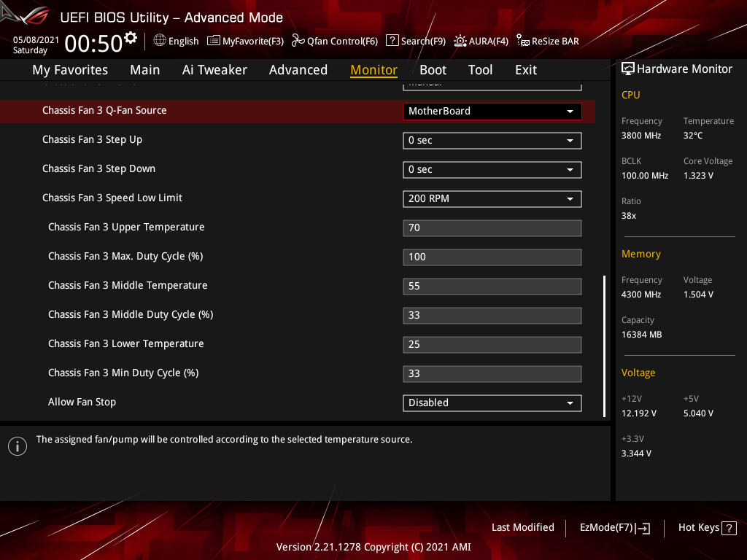Expand Chassis Fan 3 Step Up dropdown

click(492, 141)
